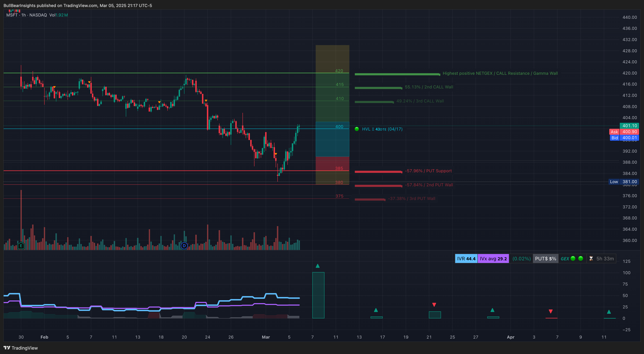
Task: Click the (0.02%) change value
Action: point(521,259)
